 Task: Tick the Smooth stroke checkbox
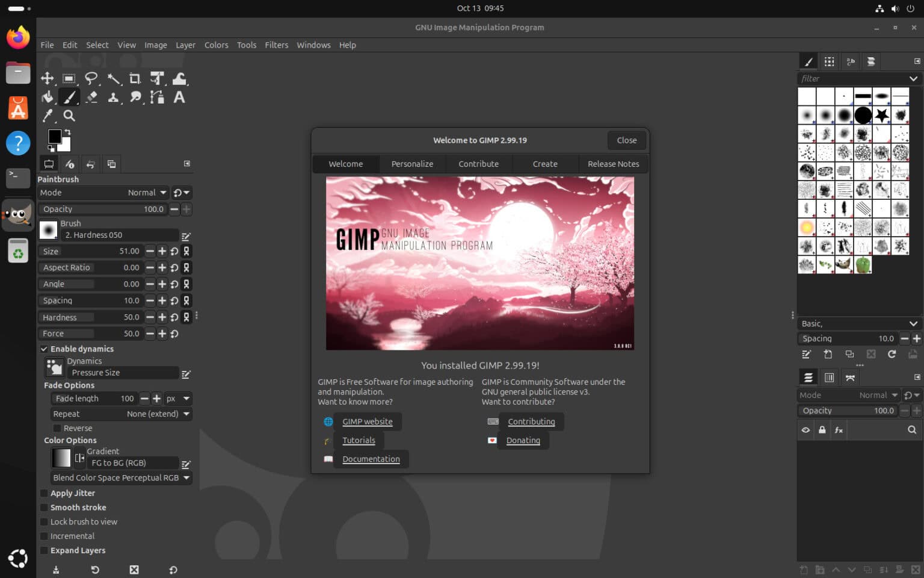click(44, 508)
